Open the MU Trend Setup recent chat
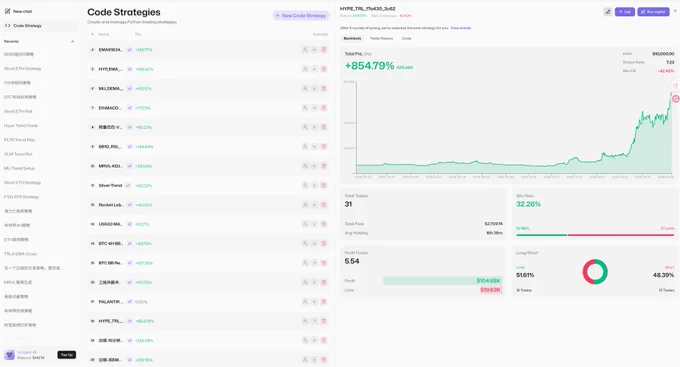Viewport: 680px width, 367px height. [x=20, y=168]
